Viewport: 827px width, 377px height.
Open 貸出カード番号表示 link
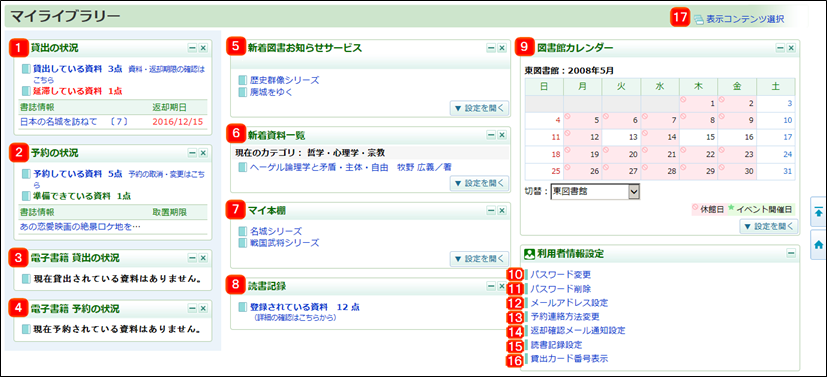[569, 360]
